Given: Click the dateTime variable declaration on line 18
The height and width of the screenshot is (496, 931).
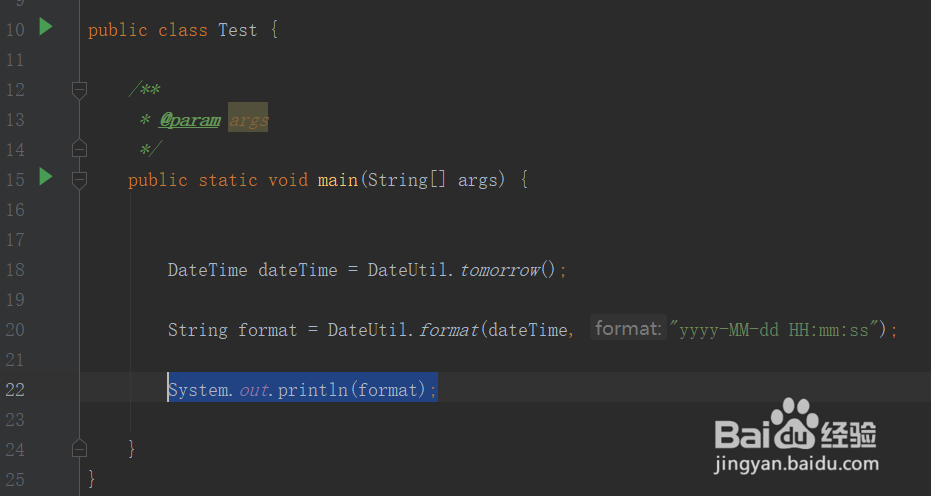Looking at the screenshot, I should 297,270.
